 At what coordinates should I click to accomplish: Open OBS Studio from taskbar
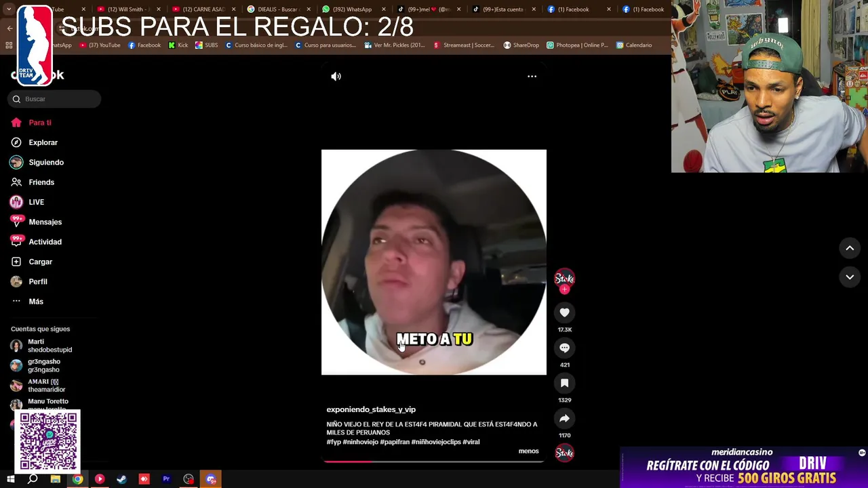pos(189,479)
